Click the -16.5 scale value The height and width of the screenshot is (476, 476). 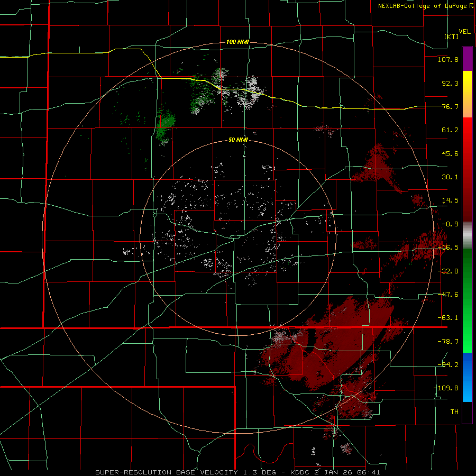click(x=448, y=248)
